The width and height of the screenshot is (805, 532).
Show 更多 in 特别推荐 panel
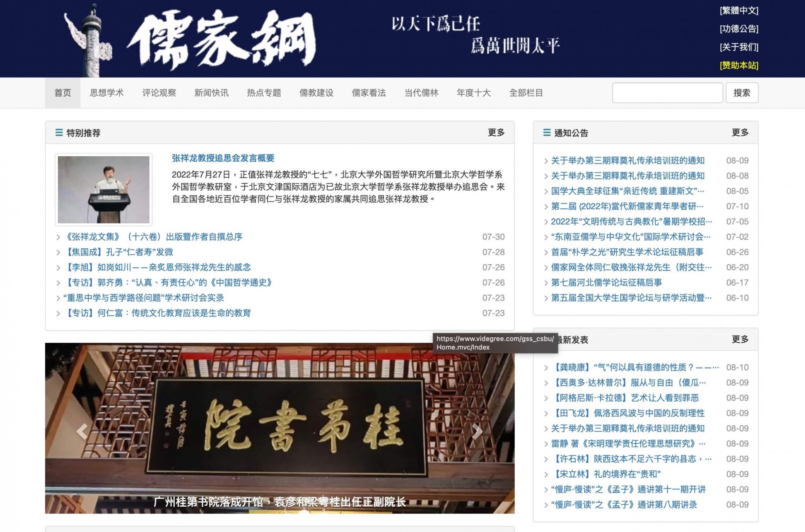click(496, 133)
